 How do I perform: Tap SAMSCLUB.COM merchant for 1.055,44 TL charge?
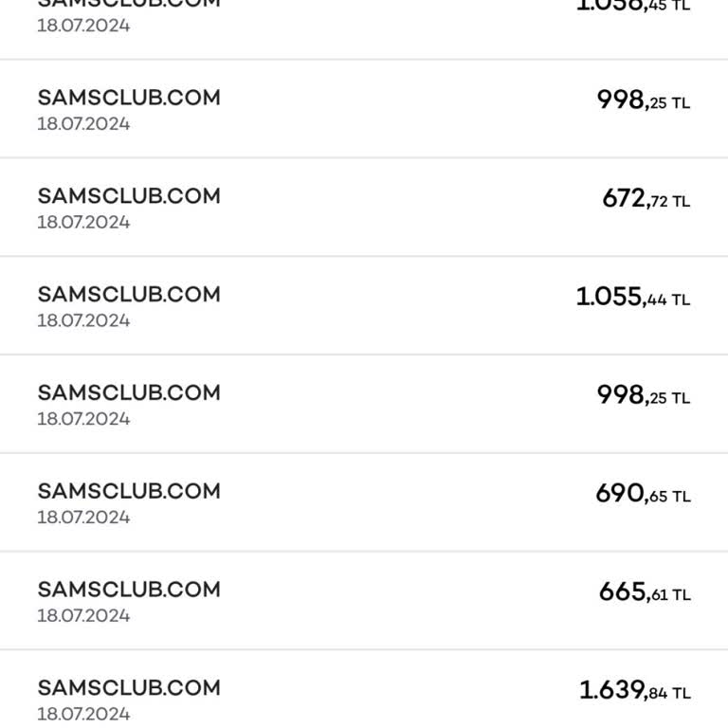pos(129,295)
